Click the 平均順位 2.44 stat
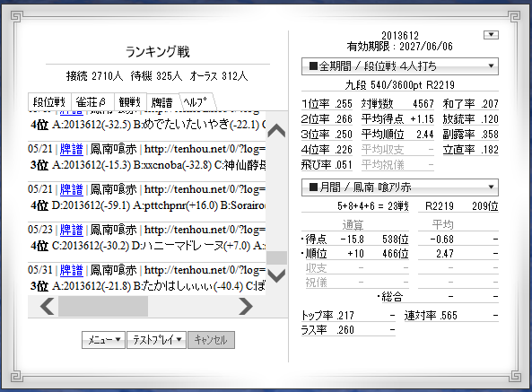532x392 pixels. coord(397,135)
